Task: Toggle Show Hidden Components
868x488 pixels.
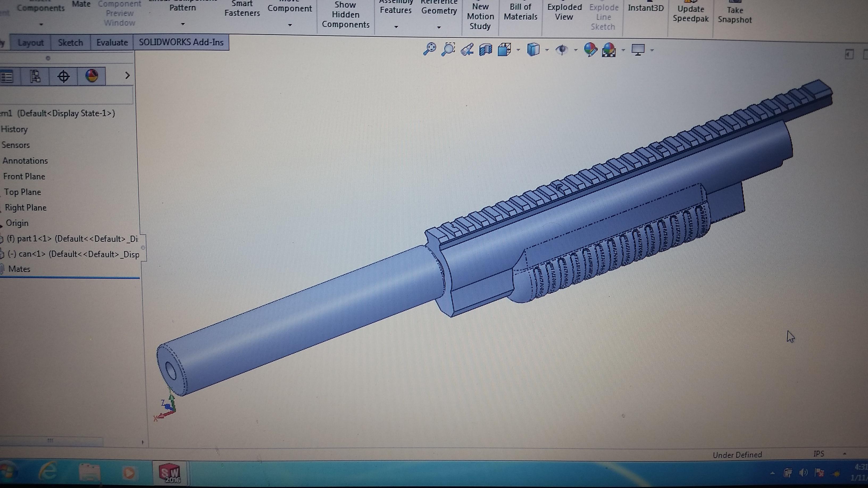Action: [x=345, y=15]
